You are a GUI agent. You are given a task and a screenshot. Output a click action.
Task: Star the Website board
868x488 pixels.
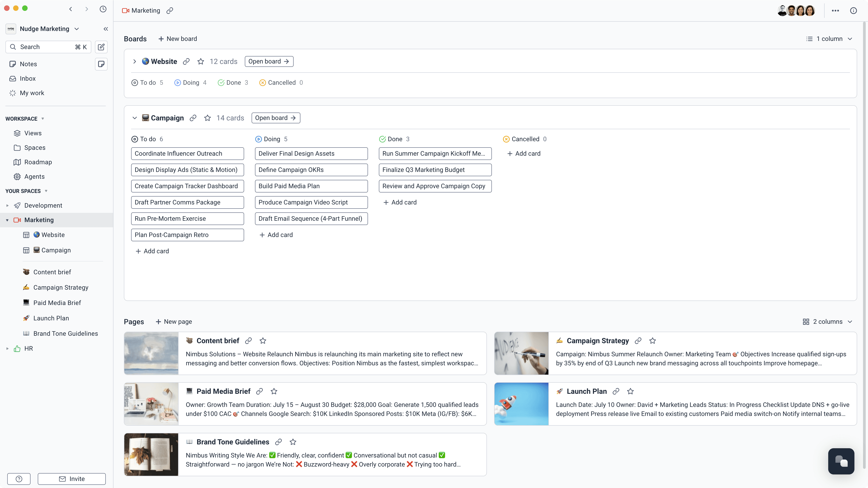pos(201,61)
